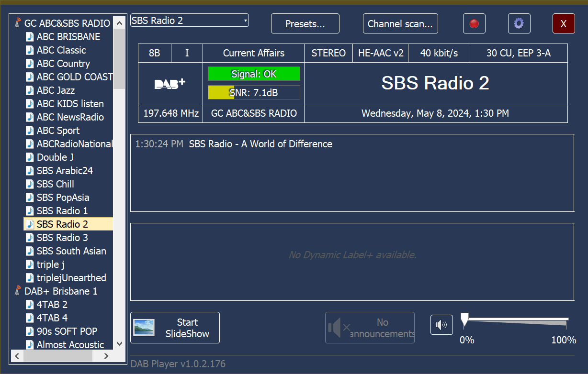This screenshot has width=588, height=374.
Task: Select SBS Chill in the station list
Action: click(56, 184)
